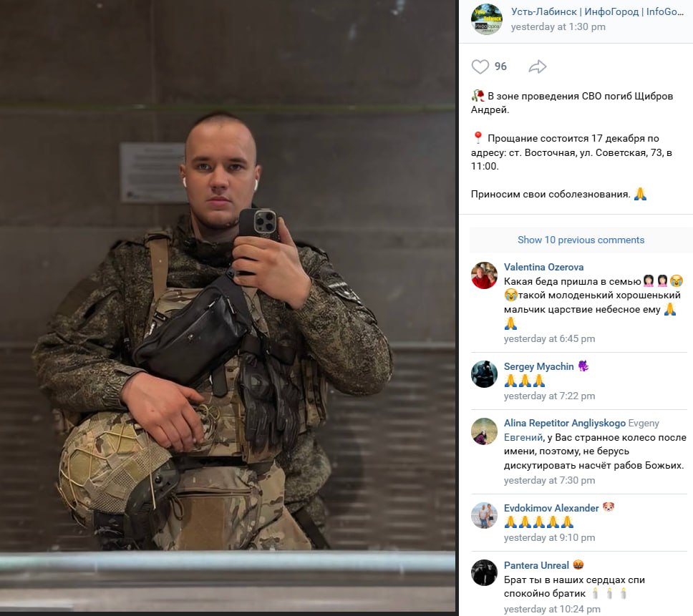693x616 pixels.
Task: Share the post using the arrow icon
Action: [538, 67]
